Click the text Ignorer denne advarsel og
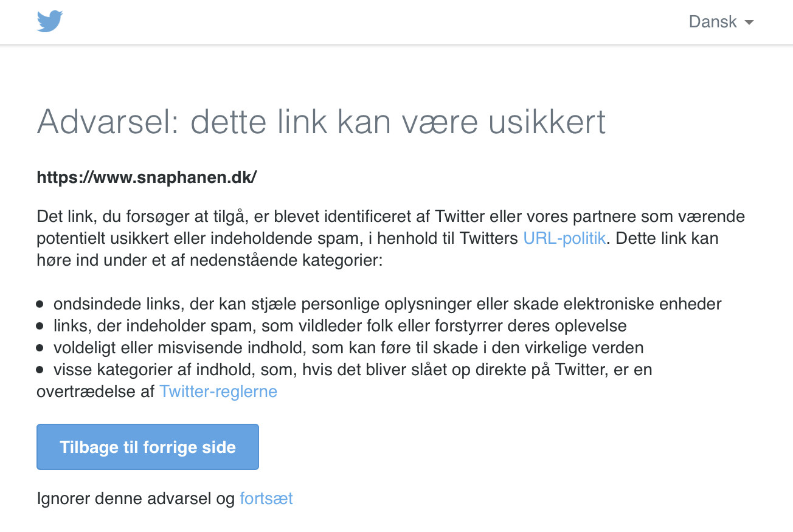793x532 pixels. [136, 499]
